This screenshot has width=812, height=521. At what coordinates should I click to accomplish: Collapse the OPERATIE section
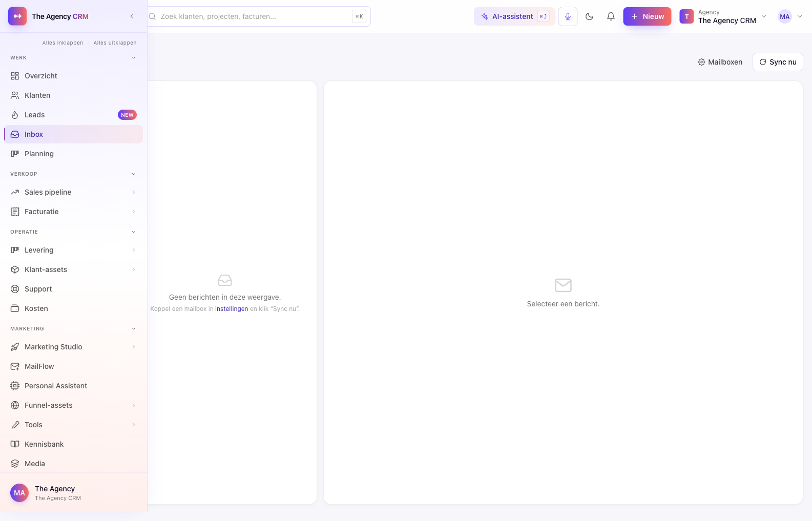pos(134,232)
